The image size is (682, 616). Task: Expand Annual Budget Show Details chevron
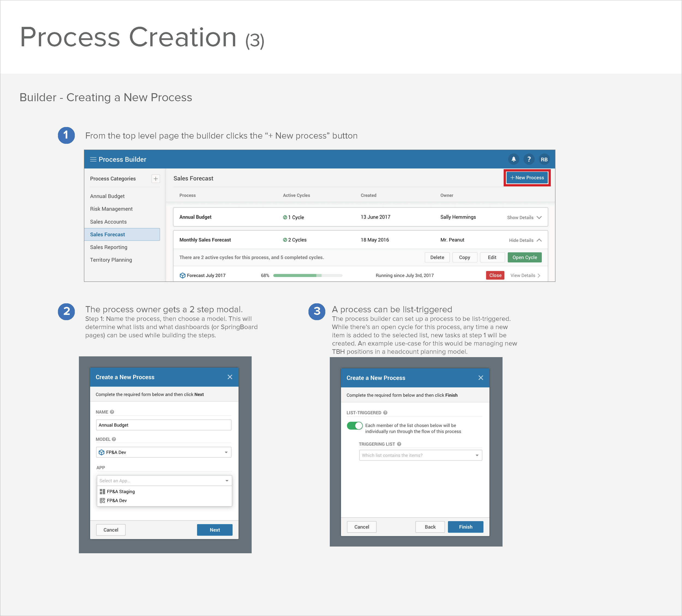click(x=539, y=218)
